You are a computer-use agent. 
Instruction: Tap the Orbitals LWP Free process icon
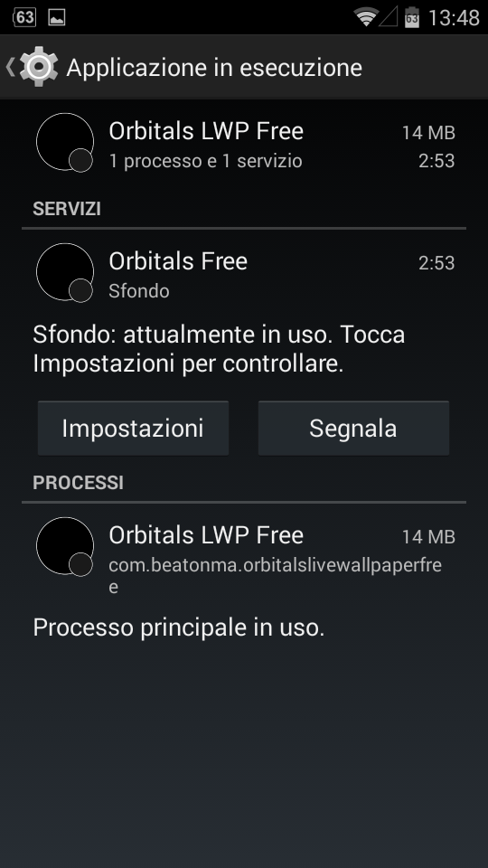pyautogui.click(x=65, y=546)
